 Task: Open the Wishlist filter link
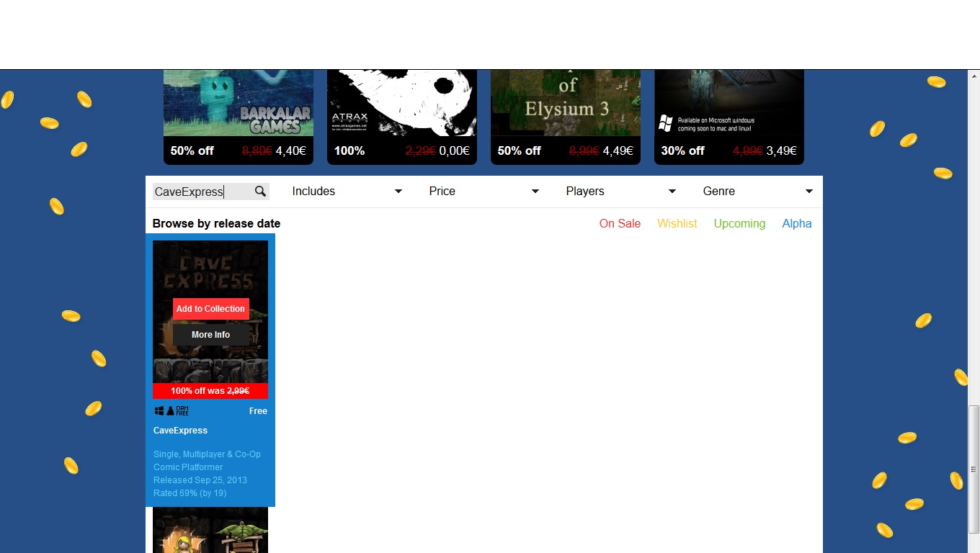pyautogui.click(x=677, y=223)
